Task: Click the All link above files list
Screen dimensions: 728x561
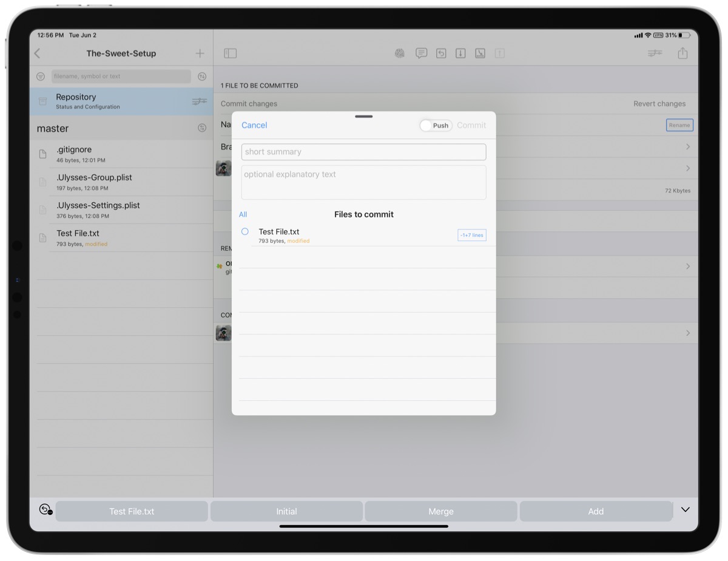Action: [243, 214]
